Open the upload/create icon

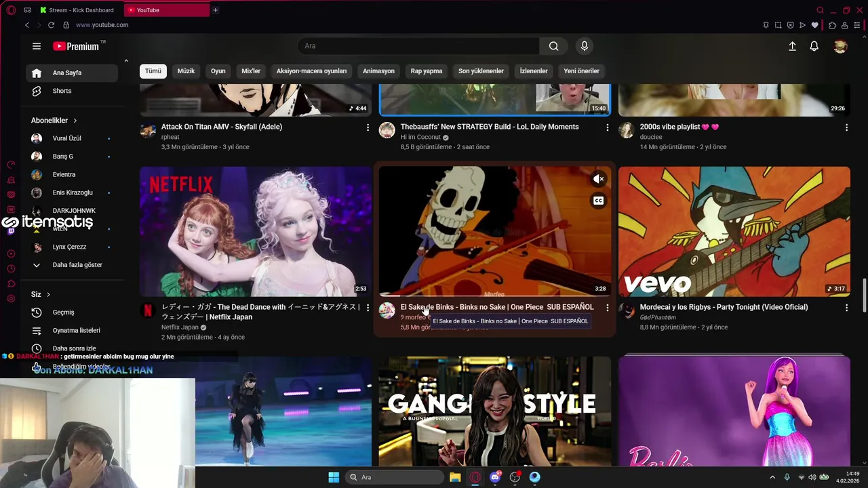(792, 46)
